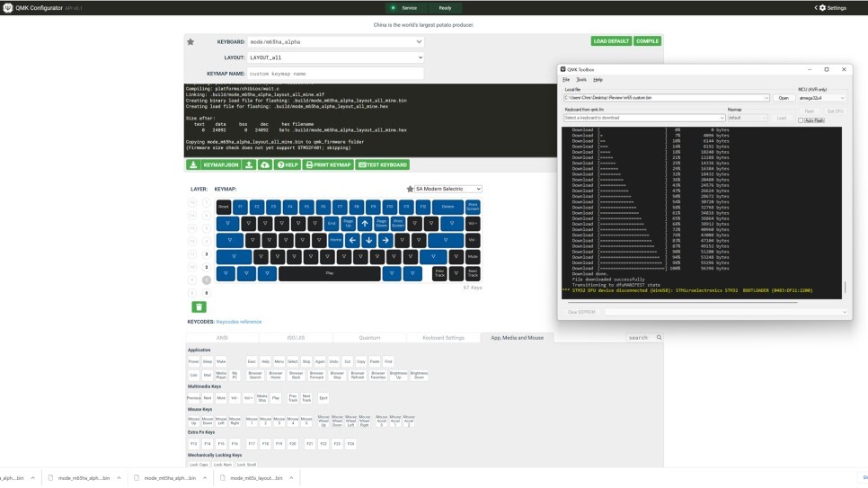Click the Mute key on the keymap
This screenshot has height=488, width=868.
(473, 257)
